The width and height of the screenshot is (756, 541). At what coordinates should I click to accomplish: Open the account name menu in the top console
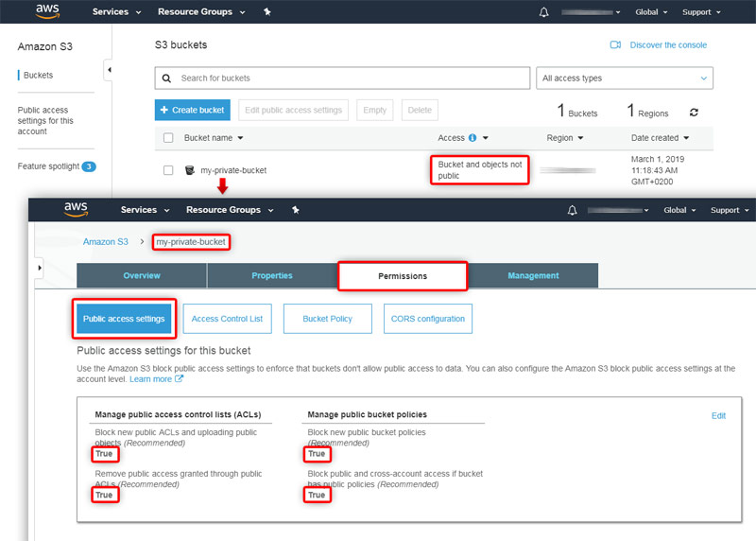pyautogui.click(x=591, y=12)
